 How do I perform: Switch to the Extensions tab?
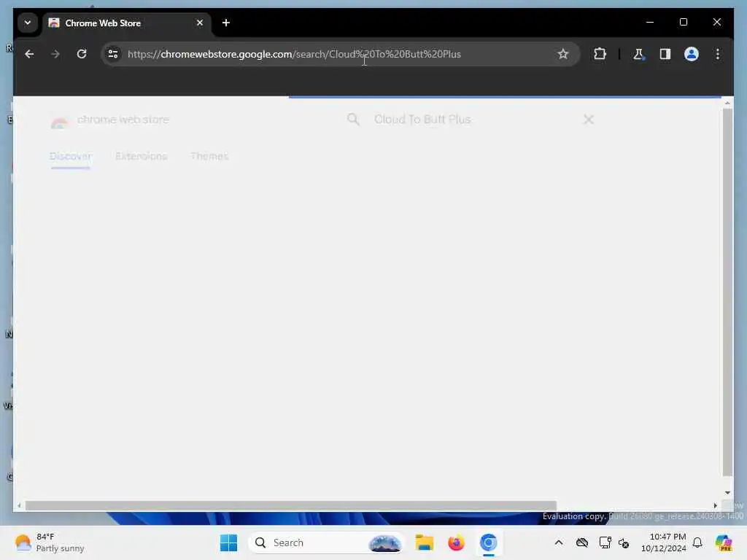(x=141, y=156)
